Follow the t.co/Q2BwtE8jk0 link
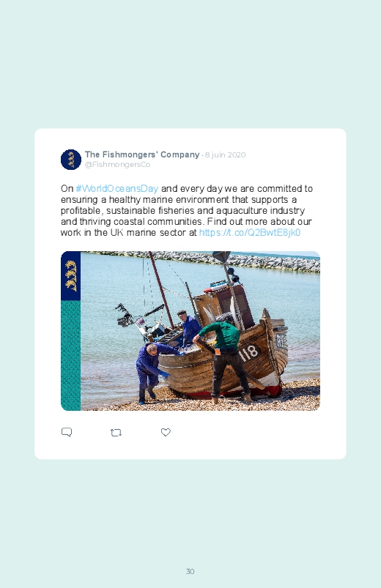Screen dimensions: 381x588 pos(250,233)
